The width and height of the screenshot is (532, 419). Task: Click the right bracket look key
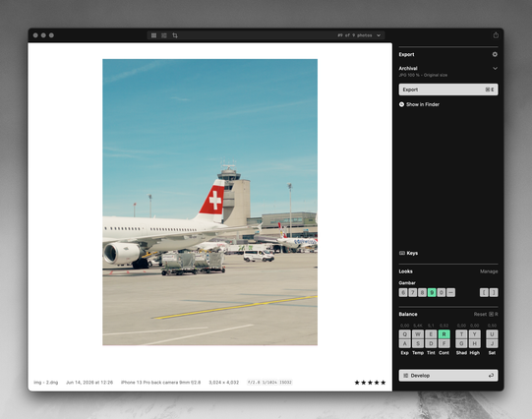(494, 292)
